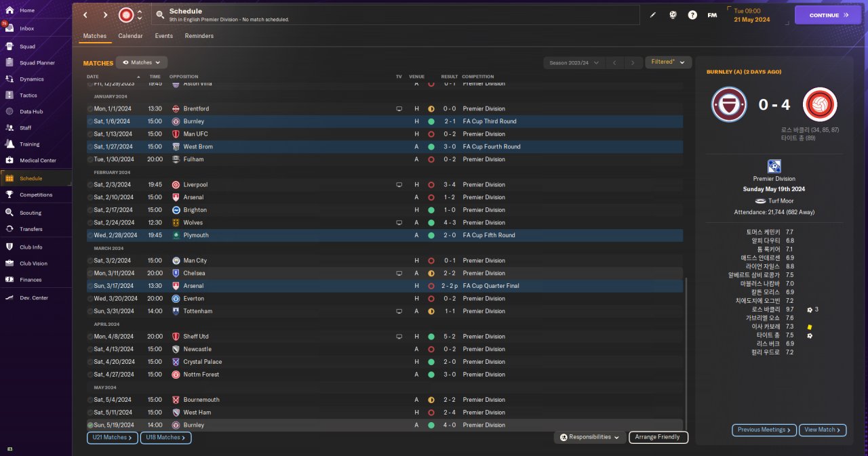
Task: Open the Squad shirt icon
Action: coord(9,46)
